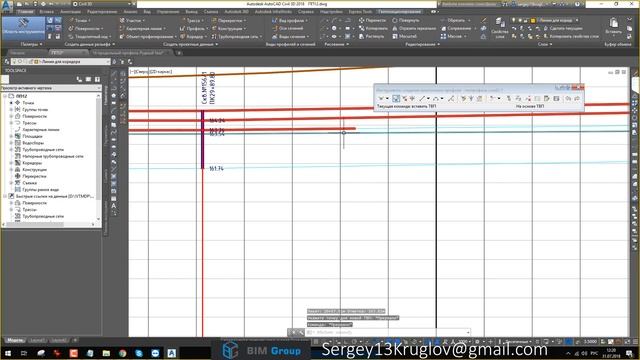Open the Главная ribbon tab

(25, 11)
